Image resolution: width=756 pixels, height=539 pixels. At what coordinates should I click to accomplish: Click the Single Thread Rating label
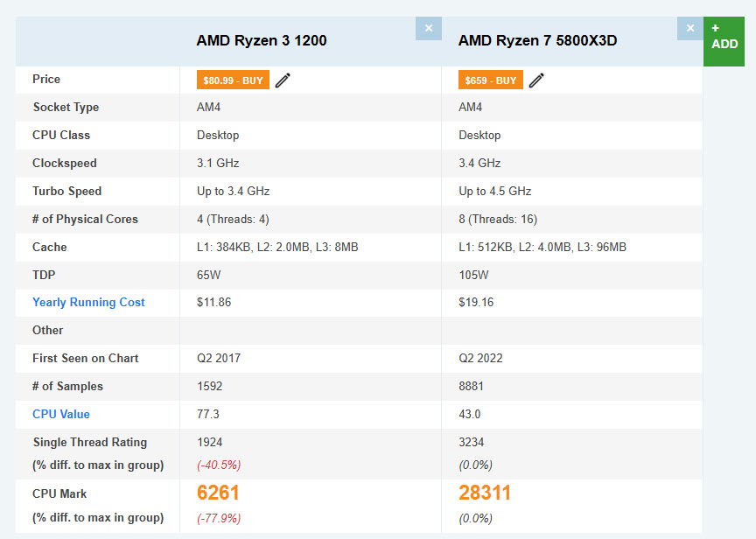tap(90, 442)
